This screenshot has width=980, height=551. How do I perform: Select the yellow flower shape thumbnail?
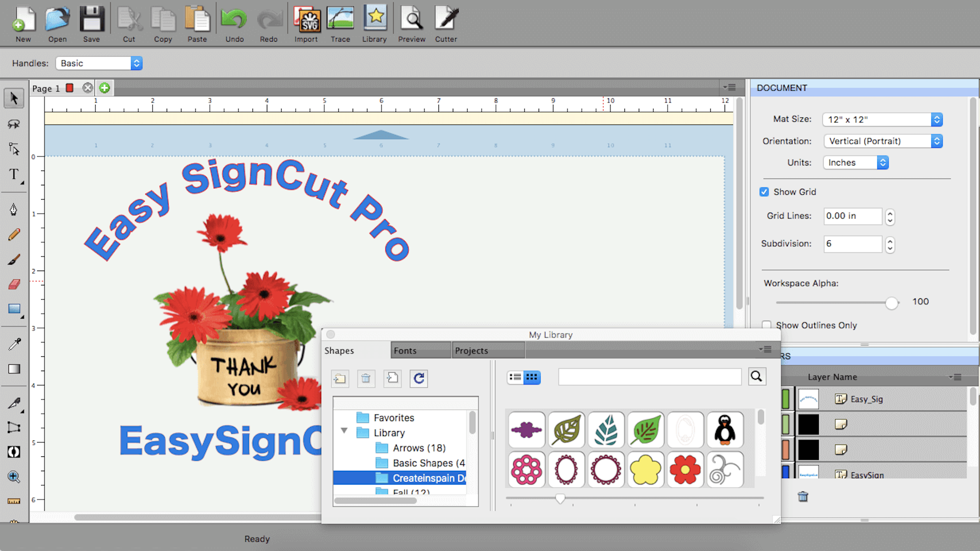[x=646, y=469]
